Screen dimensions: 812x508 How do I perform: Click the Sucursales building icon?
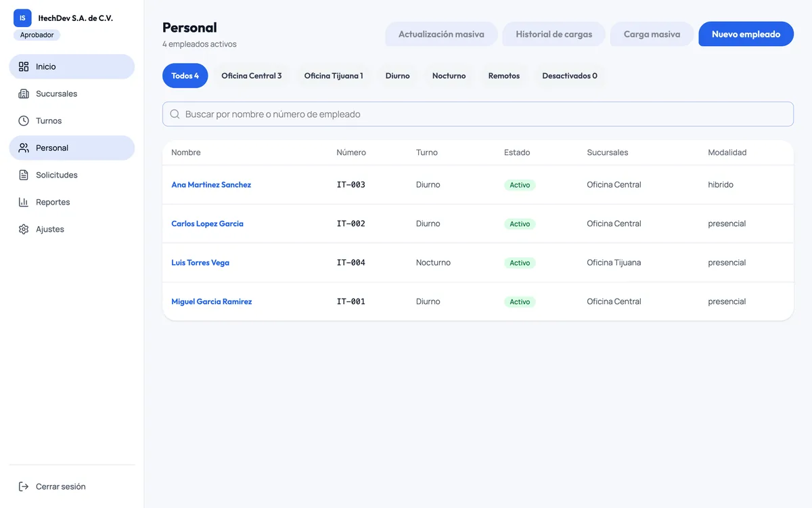[24, 93]
